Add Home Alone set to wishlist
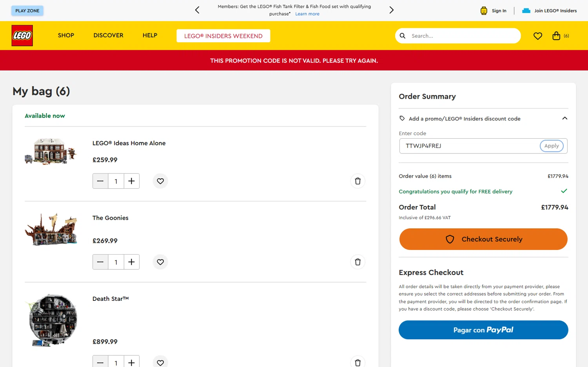This screenshot has height=367, width=588. (x=160, y=181)
